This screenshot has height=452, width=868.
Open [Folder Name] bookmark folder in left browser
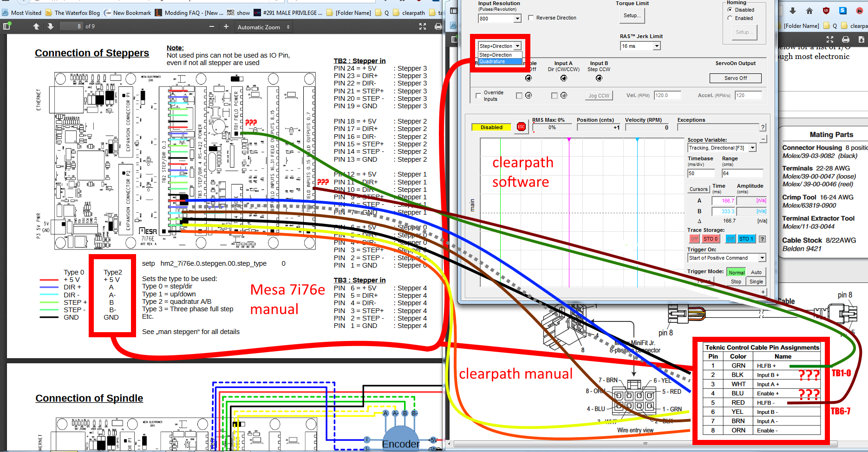[x=349, y=13]
